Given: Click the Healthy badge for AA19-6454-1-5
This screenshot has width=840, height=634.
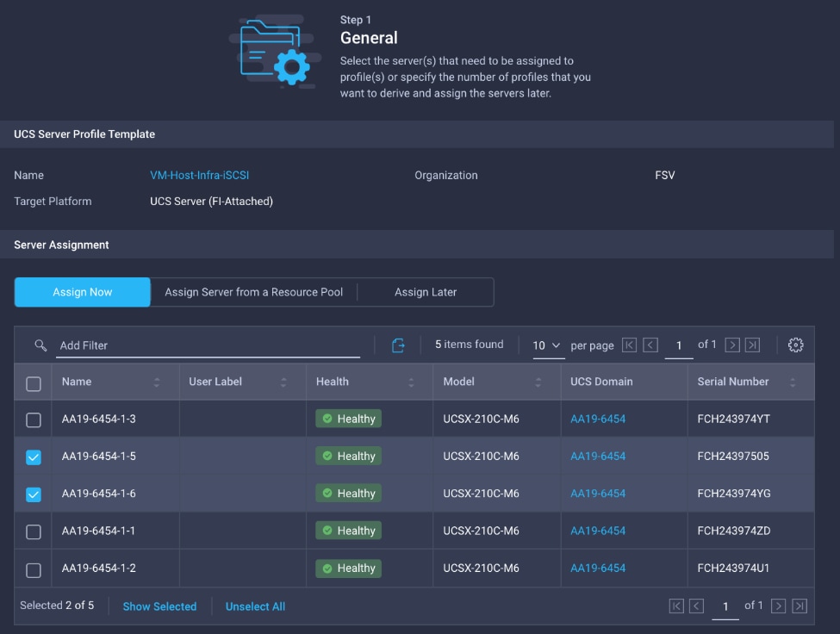Looking at the screenshot, I should click(348, 457).
